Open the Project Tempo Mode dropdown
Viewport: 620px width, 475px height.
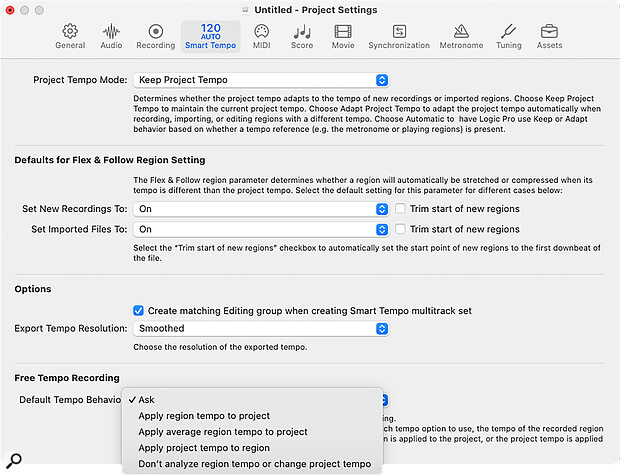pyautogui.click(x=261, y=80)
